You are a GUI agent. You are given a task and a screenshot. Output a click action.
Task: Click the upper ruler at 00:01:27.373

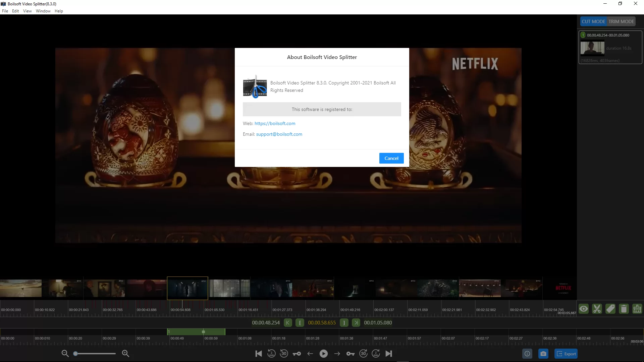(282, 310)
